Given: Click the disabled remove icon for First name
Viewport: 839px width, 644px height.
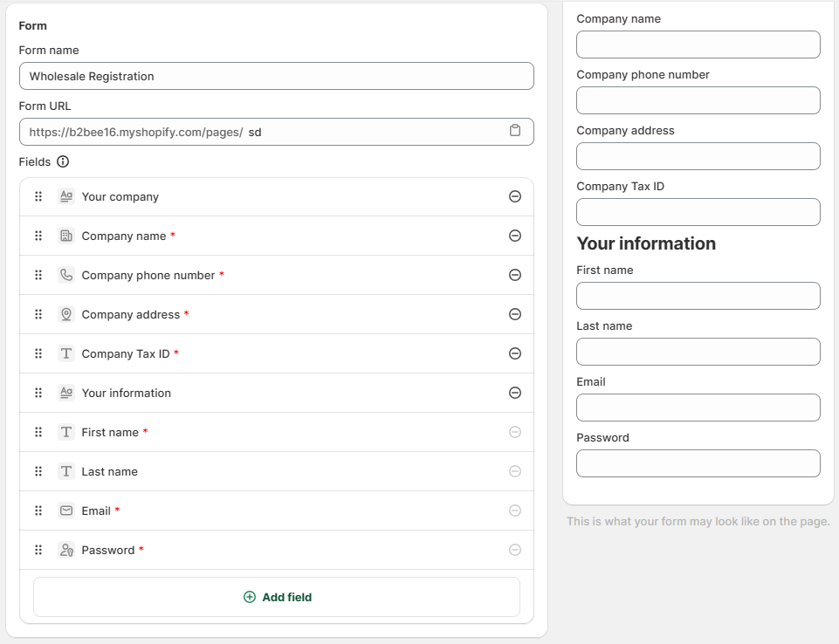Looking at the screenshot, I should pos(515,432).
